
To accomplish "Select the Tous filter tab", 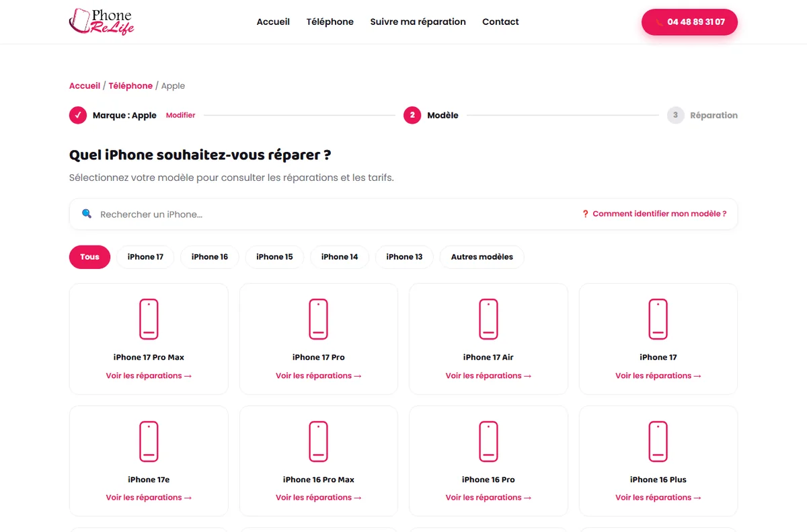I will (89, 257).
